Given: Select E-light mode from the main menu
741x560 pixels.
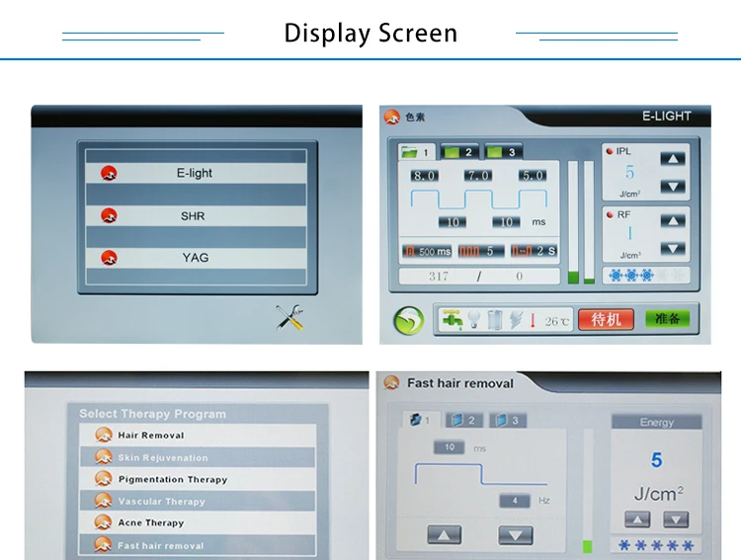Looking at the screenshot, I should [x=195, y=173].
